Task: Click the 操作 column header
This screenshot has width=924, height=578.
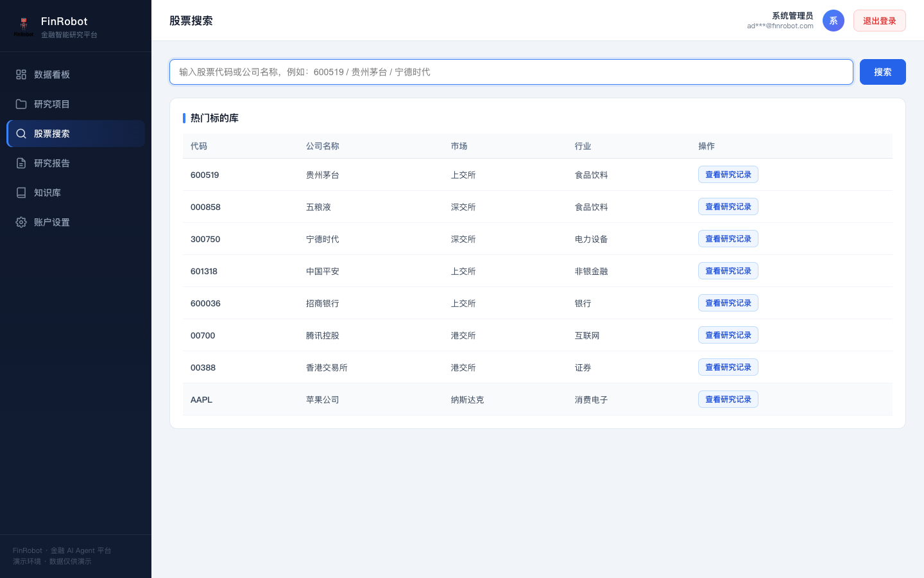Action: point(706,146)
